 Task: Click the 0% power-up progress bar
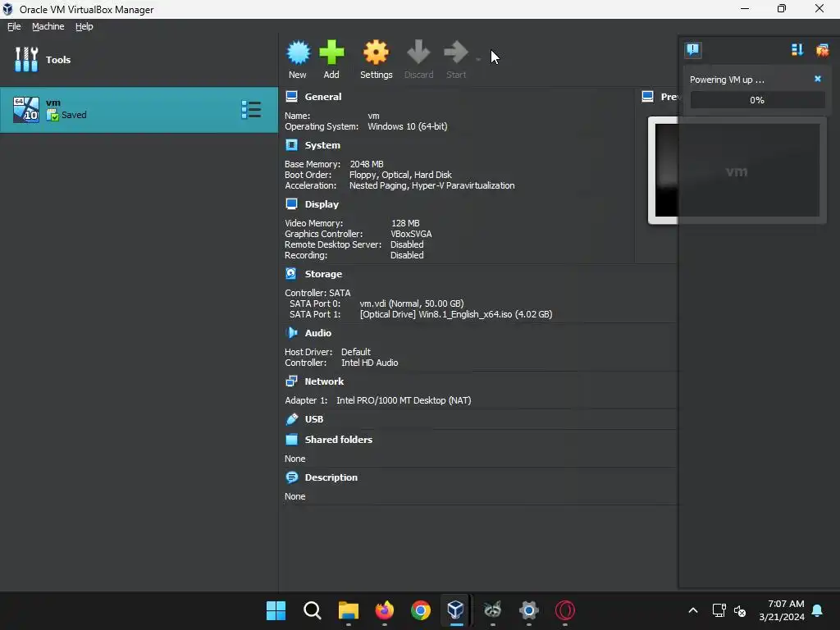click(757, 100)
